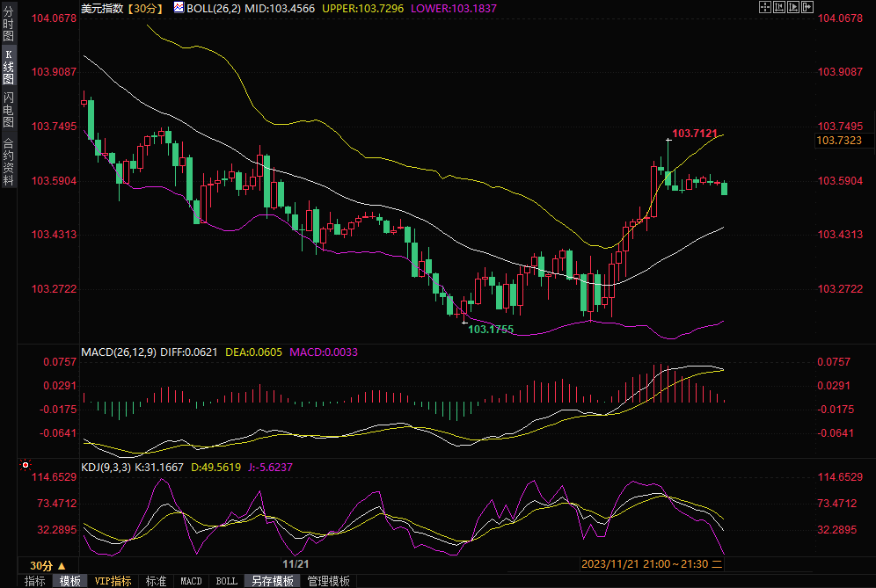Click the chart replay icon with play arrow

[x=794, y=7]
